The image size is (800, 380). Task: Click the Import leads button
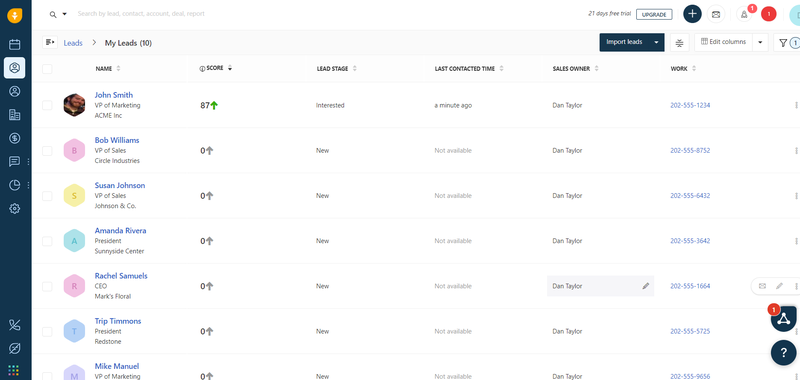coord(624,42)
